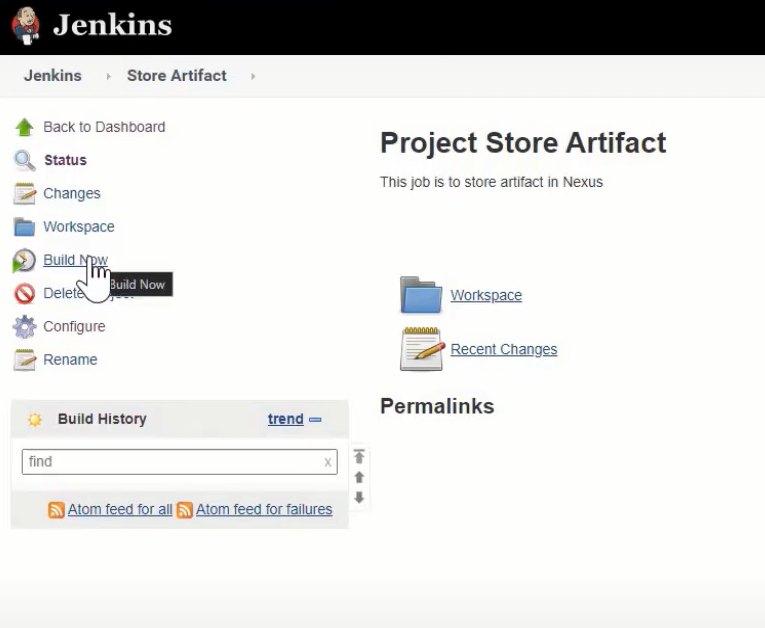The height and width of the screenshot is (628, 765).
Task: Click the Permalinks heading
Action: [x=437, y=406]
